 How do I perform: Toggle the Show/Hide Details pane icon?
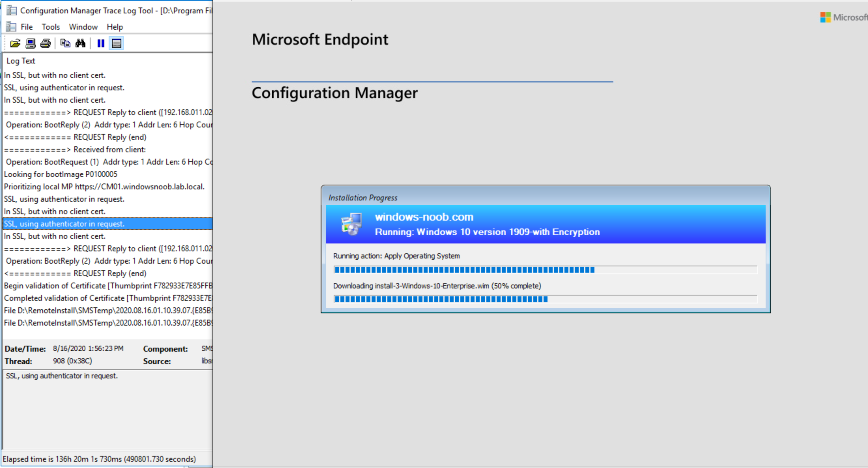116,43
